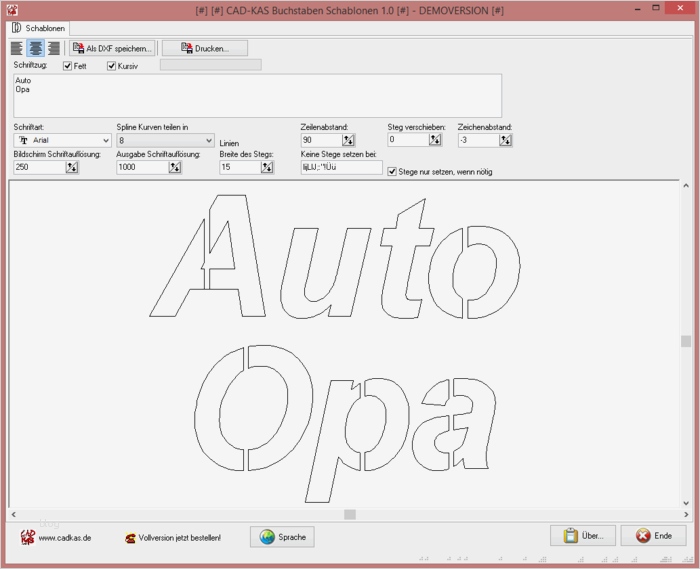Click the horizontal scrollbar thumb under preview
Image resolution: width=700 pixels, height=569 pixels.
(349, 514)
